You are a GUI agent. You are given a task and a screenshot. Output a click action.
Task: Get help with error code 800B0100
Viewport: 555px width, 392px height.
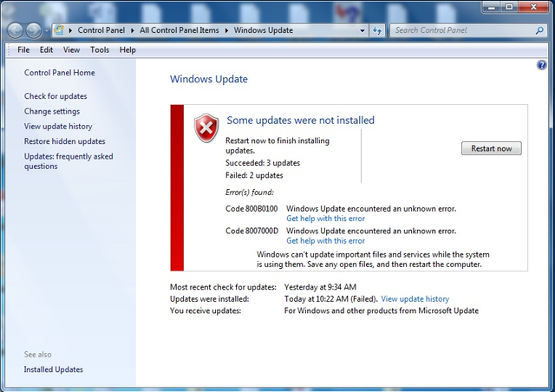[x=326, y=219]
